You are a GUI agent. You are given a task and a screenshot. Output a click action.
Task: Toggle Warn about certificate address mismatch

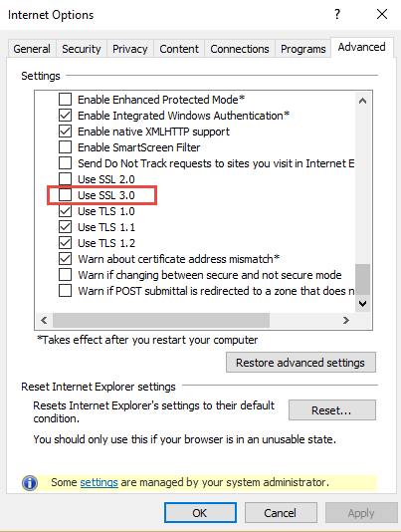pos(65,259)
